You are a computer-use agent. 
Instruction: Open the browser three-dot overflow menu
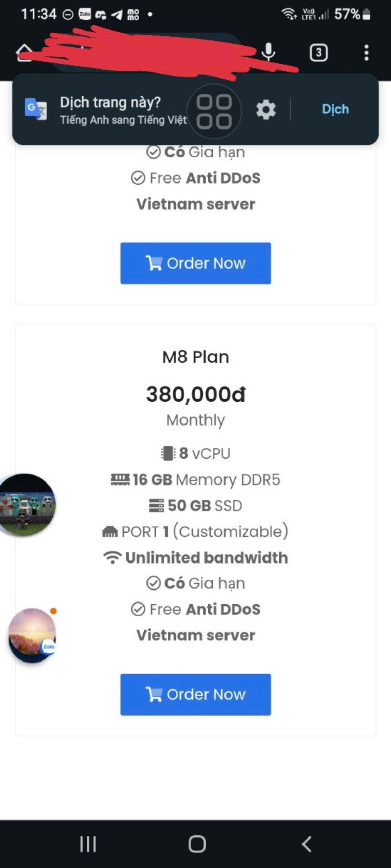(x=366, y=53)
